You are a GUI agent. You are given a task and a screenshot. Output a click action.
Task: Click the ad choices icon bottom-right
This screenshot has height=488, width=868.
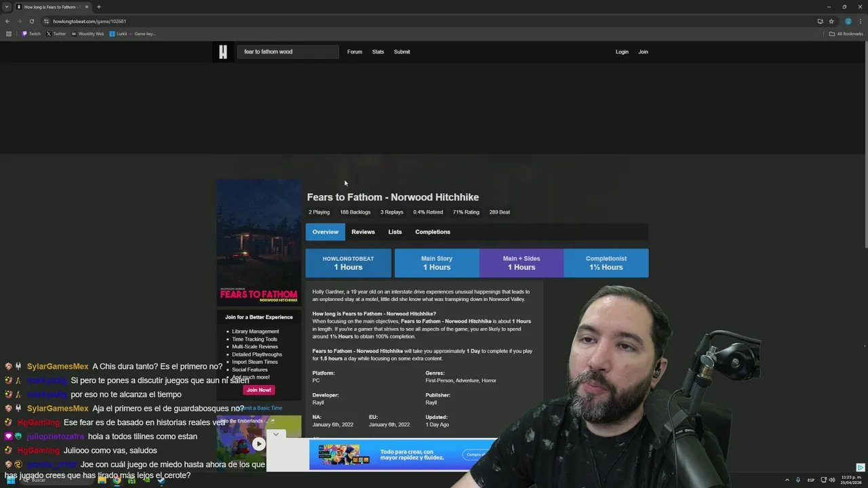tap(860, 467)
